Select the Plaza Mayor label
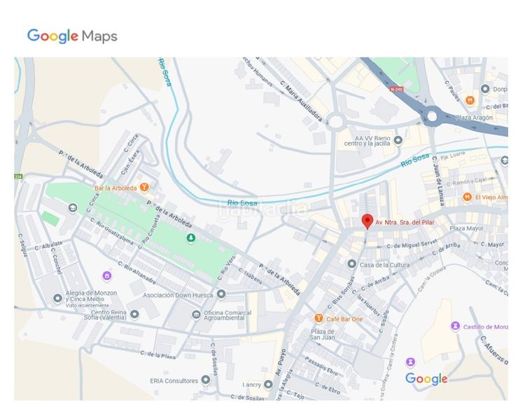This screenshot has width=525, height=420. click(x=466, y=228)
